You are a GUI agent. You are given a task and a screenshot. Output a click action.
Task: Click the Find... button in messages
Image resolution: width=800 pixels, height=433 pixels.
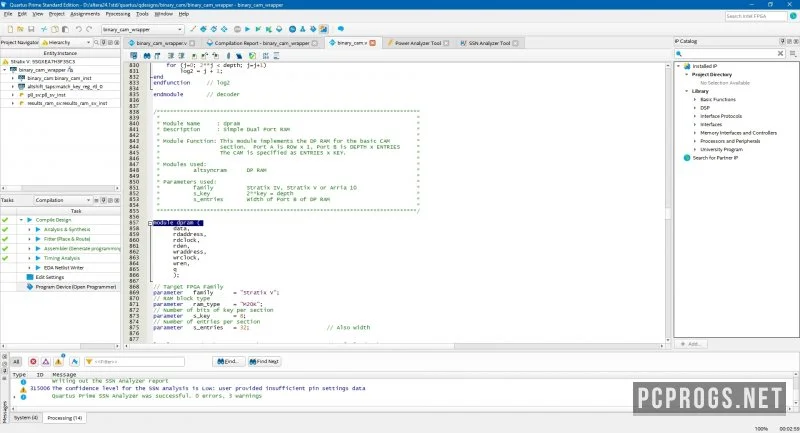(x=228, y=362)
